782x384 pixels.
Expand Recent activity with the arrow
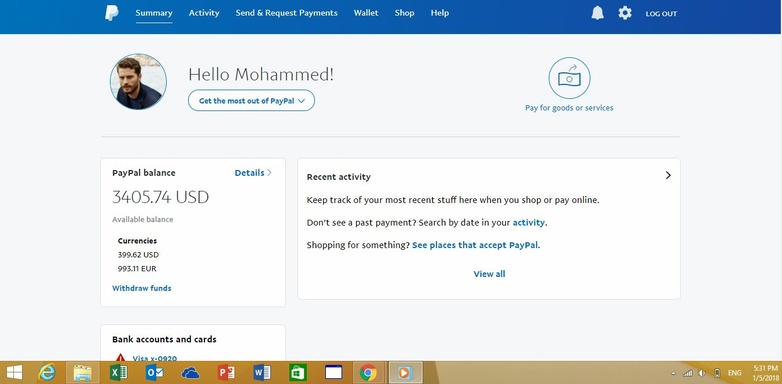[x=668, y=176]
